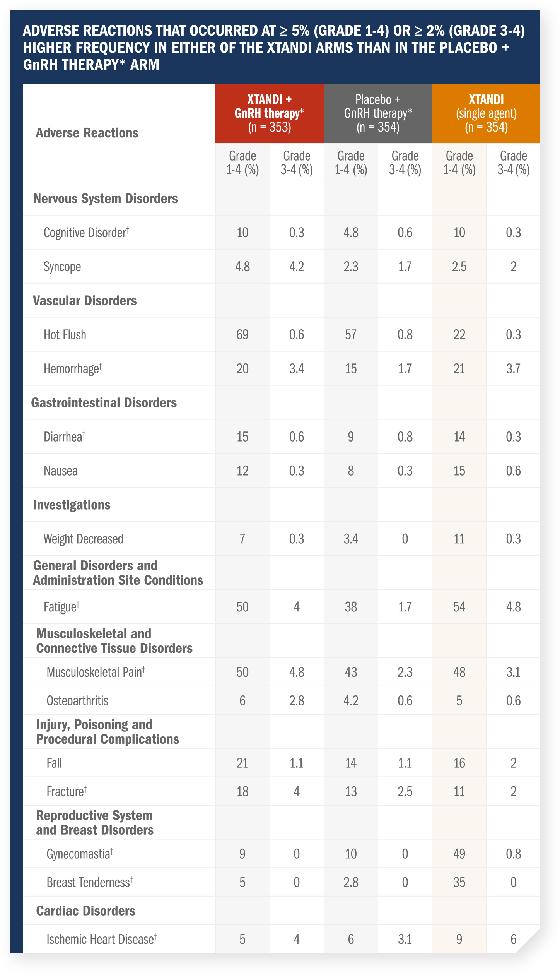Select the Nervous System Disorders row heading

click(106, 199)
